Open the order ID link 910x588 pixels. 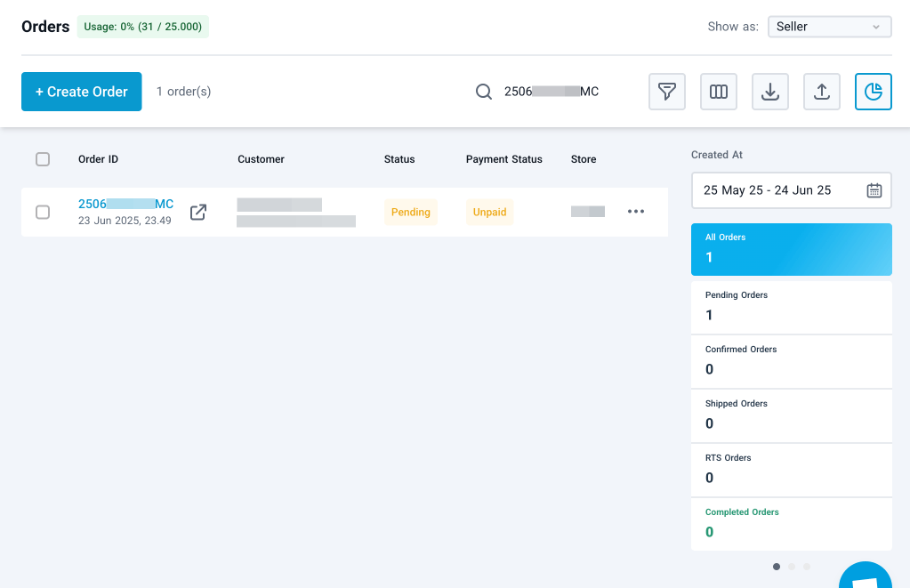[125, 204]
